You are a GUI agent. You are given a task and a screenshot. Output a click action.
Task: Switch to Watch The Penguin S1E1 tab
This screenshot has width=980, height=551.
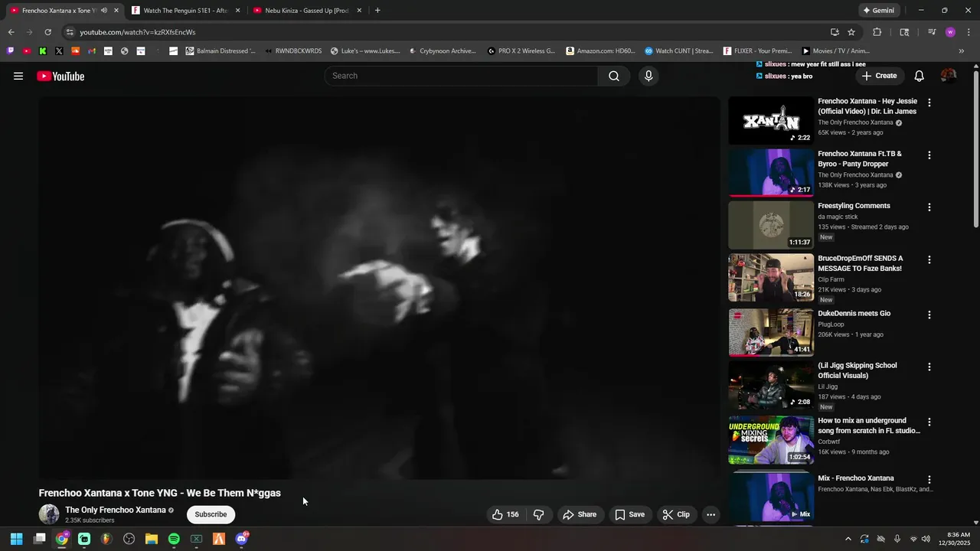pyautogui.click(x=186, y=11)
